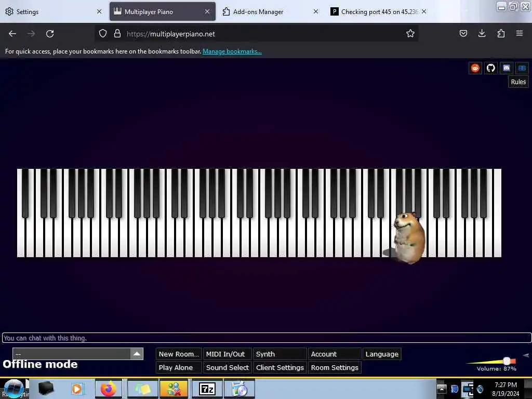Open the Reddit icon link
Image resolution: width=532 pixels, height=399 pixels.
click(475, 68)
